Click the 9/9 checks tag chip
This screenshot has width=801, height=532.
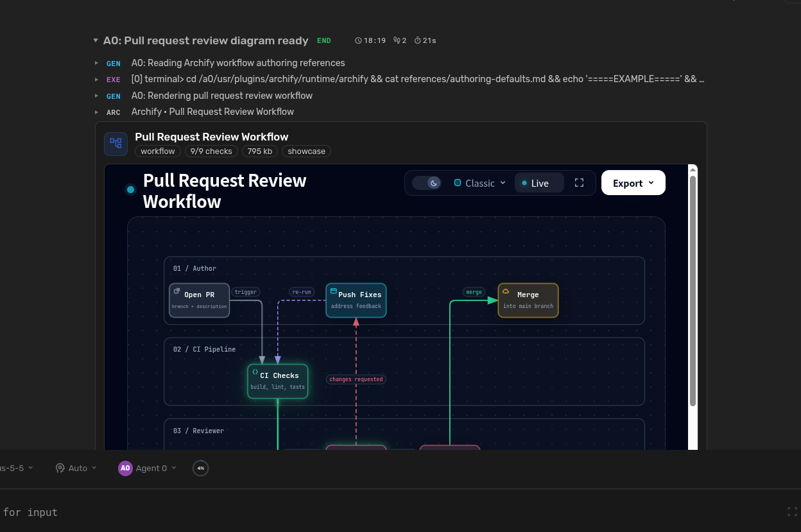pyautogui.click(x=211, y=151)
